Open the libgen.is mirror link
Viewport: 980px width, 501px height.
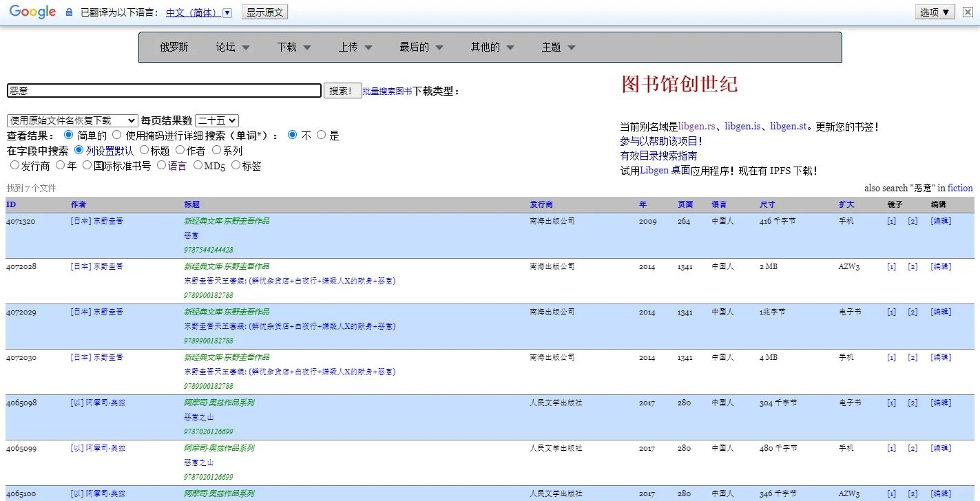742,127
